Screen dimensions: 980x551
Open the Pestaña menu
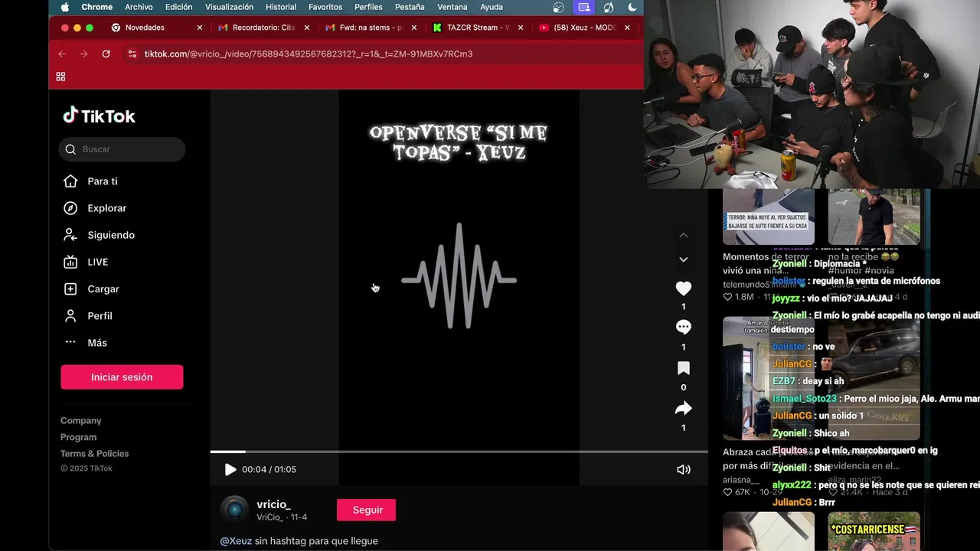[410, 7]
